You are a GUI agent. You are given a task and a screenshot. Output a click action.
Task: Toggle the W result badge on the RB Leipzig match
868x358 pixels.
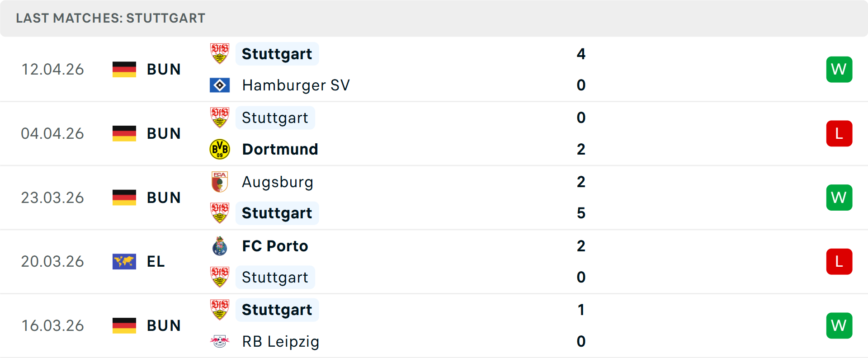(839, 325)
